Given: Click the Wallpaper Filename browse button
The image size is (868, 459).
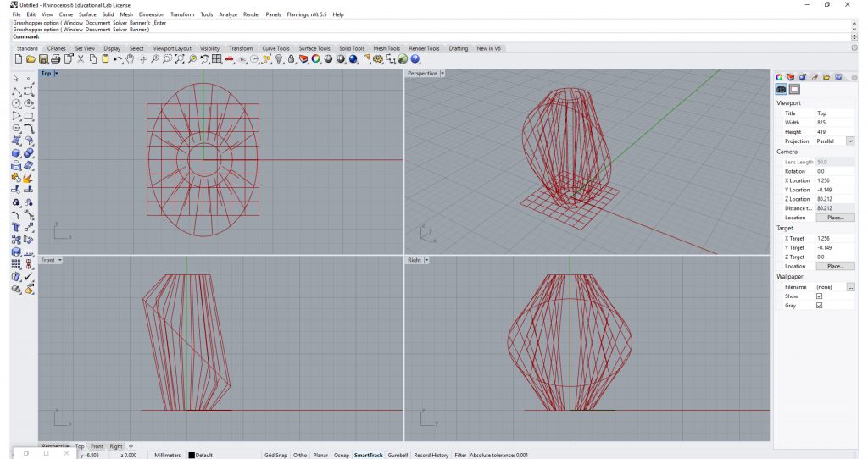Looking at the screenshot, I should point(850,287).
